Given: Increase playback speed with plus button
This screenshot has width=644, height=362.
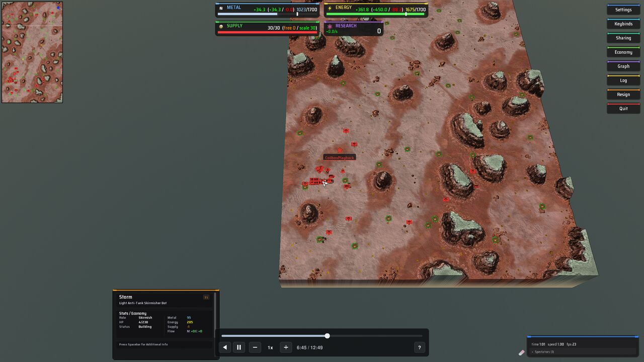Looking at the screenshot, I should pos(286,347).
